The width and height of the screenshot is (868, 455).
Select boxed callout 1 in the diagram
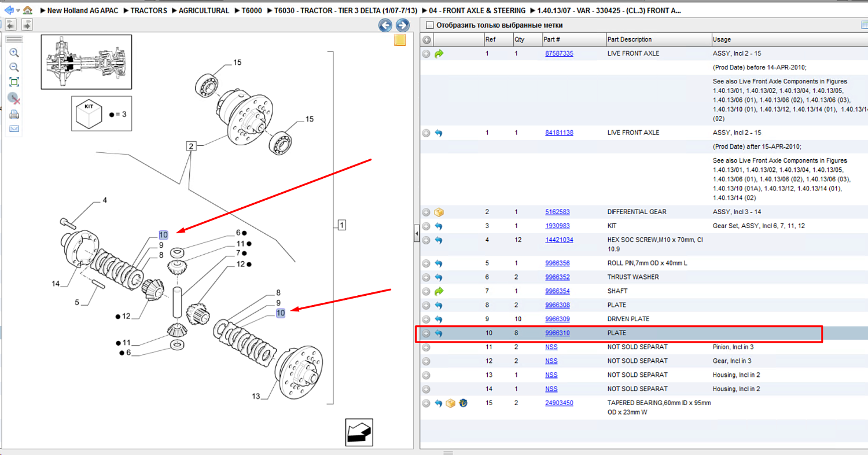[x=342, y=225]
